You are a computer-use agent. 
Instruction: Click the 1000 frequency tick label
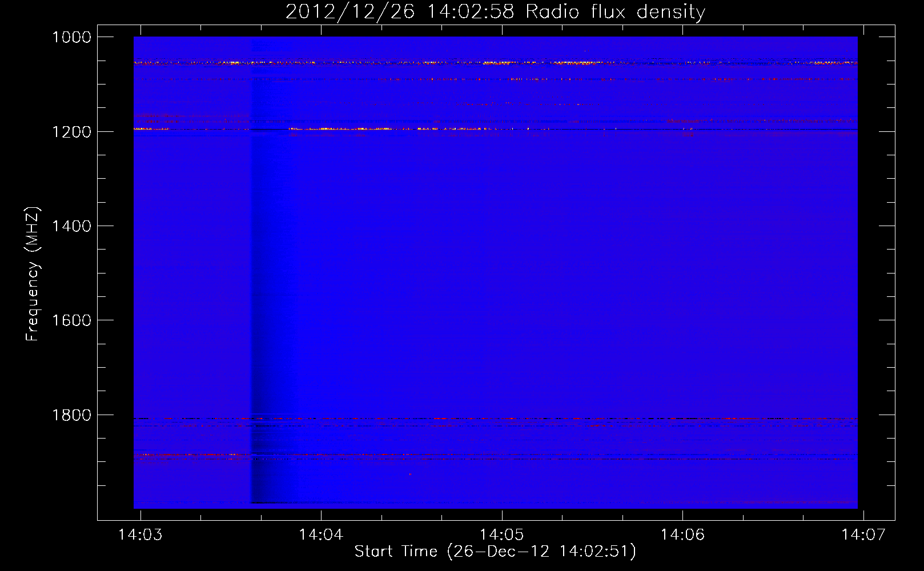coord(71,37)
